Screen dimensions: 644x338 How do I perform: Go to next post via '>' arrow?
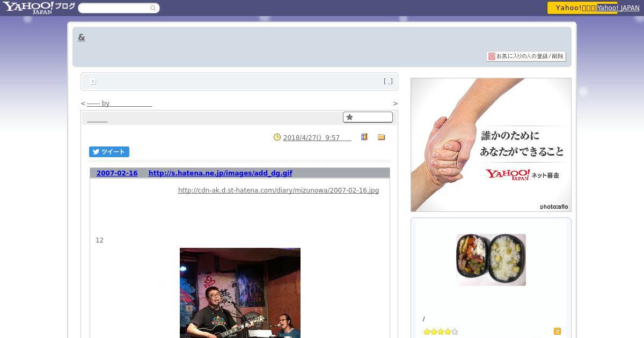(396, 104)
